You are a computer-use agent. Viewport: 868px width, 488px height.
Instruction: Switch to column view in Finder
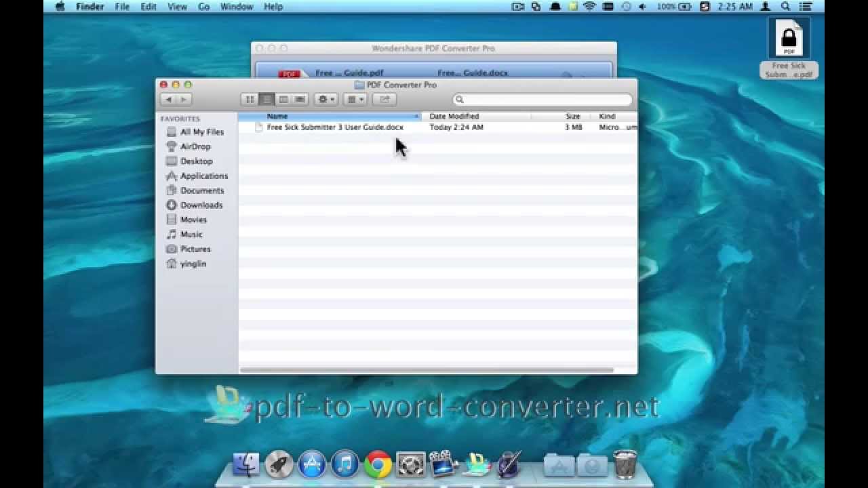pyautogui.click(x=283, y=100)
